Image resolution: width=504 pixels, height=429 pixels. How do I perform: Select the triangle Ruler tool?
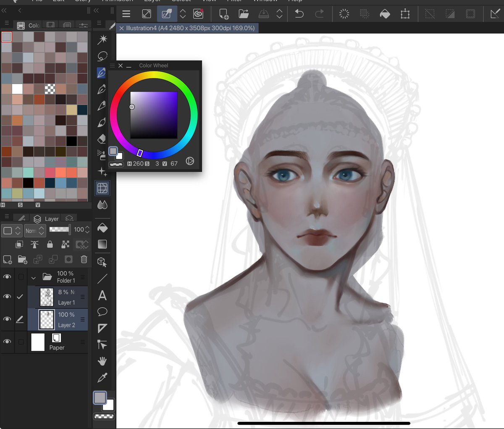[102, 328]
